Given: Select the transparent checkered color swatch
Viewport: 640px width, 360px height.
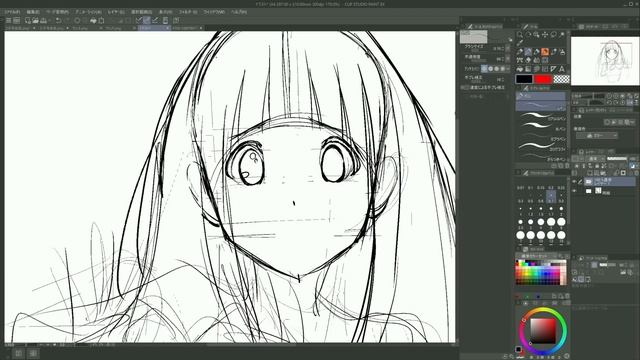Looking at the screenshot, I should 562,79.
